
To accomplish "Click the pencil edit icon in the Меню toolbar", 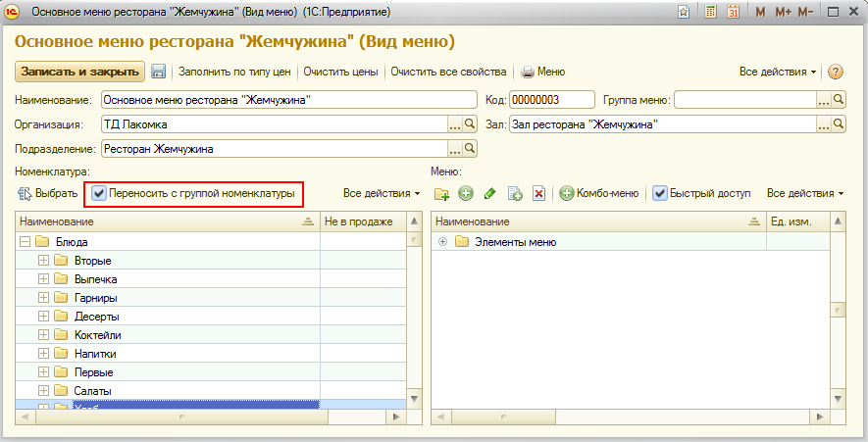I will pos(490,194).
